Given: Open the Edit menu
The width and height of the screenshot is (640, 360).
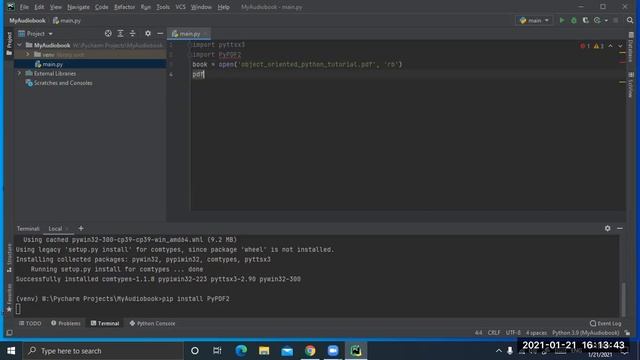Looking at the screenshot, I should [39, 7].
